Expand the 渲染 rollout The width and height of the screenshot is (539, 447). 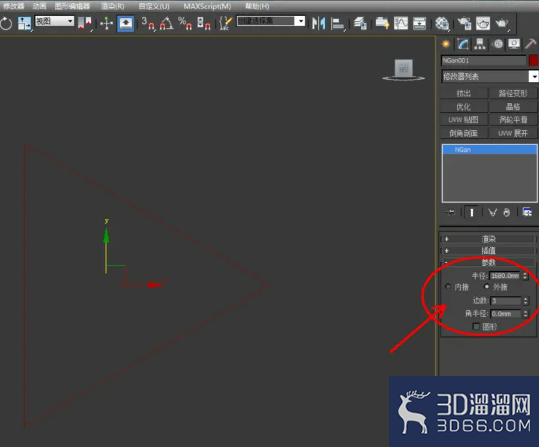488,239
